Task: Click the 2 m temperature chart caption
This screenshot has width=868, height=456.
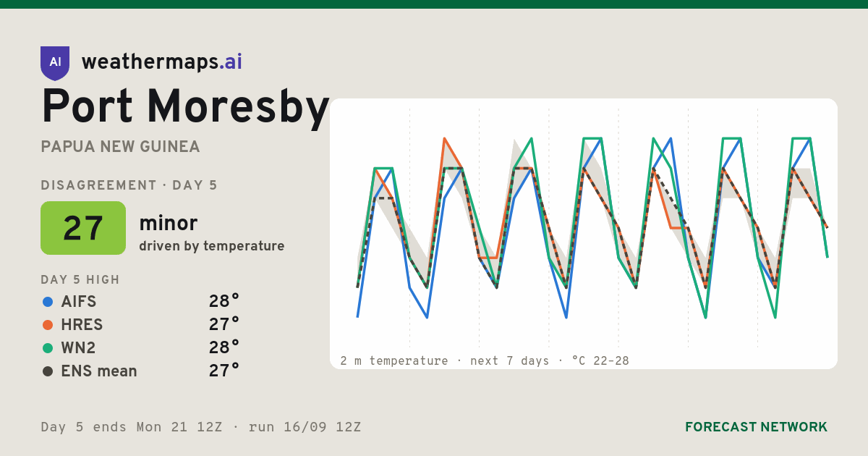Action: 485,360
